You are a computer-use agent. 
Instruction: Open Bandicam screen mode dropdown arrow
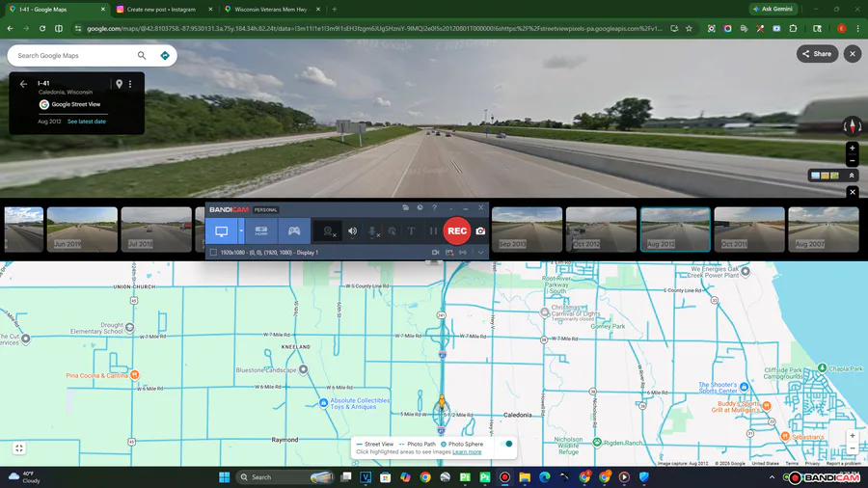tap(241, 231)
